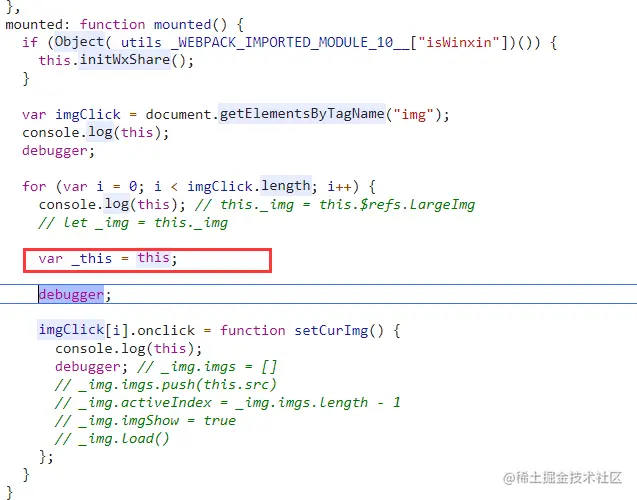Click the _img.imgs.push(this.src) comment
Image resolution: width=637 pixels, height=500 pixels.
[166, 384]
